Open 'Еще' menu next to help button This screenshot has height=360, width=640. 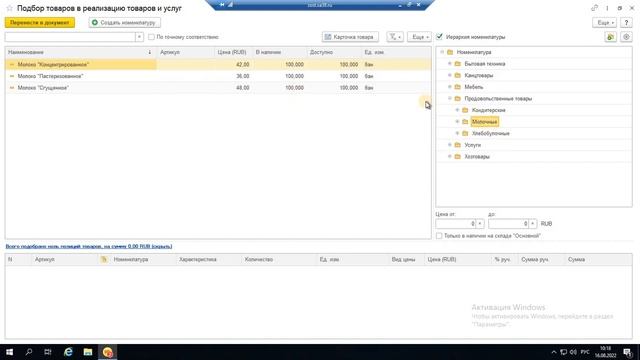coord(604,23)
